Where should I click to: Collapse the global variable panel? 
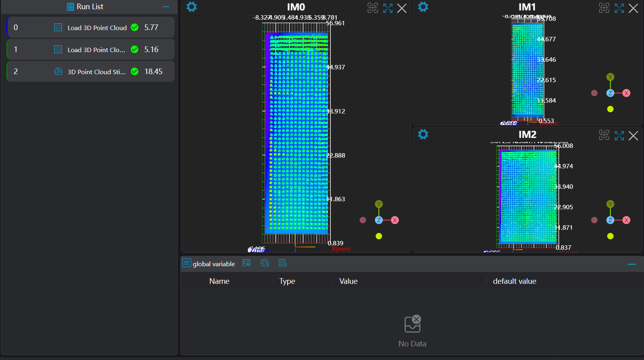(632, 264)
